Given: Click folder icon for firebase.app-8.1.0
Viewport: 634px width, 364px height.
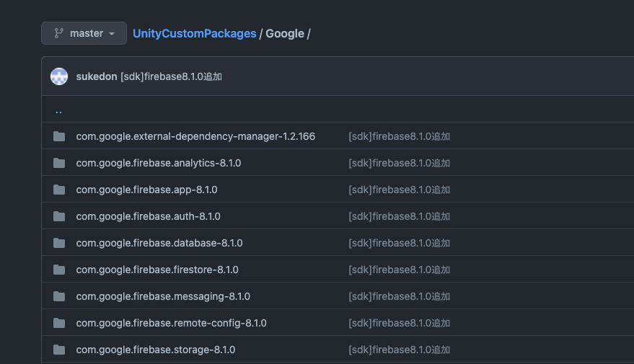Looking at the screenshot, I should pyautogui.click(x=59, y=190).
